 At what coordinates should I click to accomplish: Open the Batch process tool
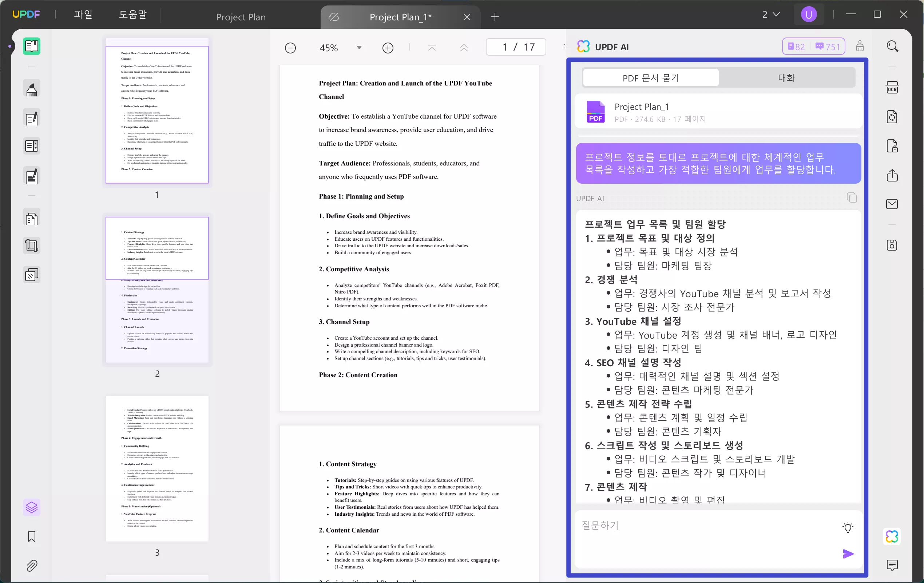31,275
